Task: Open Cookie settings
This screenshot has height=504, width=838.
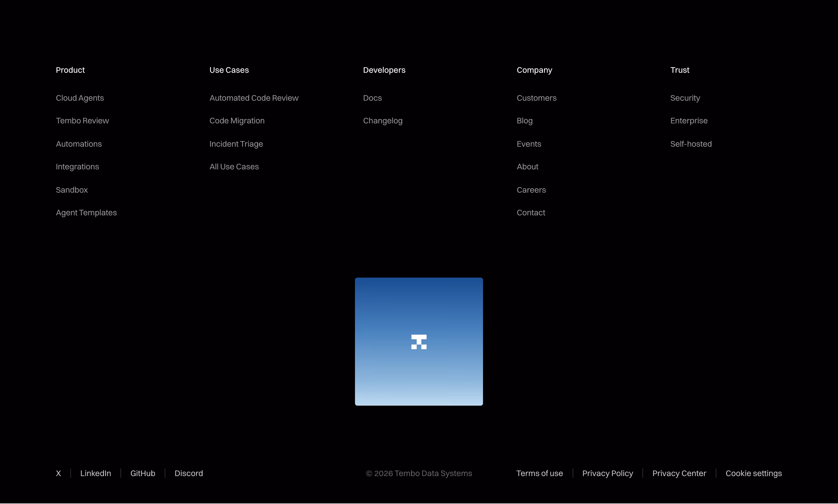Action: click(x=753, y=473)
